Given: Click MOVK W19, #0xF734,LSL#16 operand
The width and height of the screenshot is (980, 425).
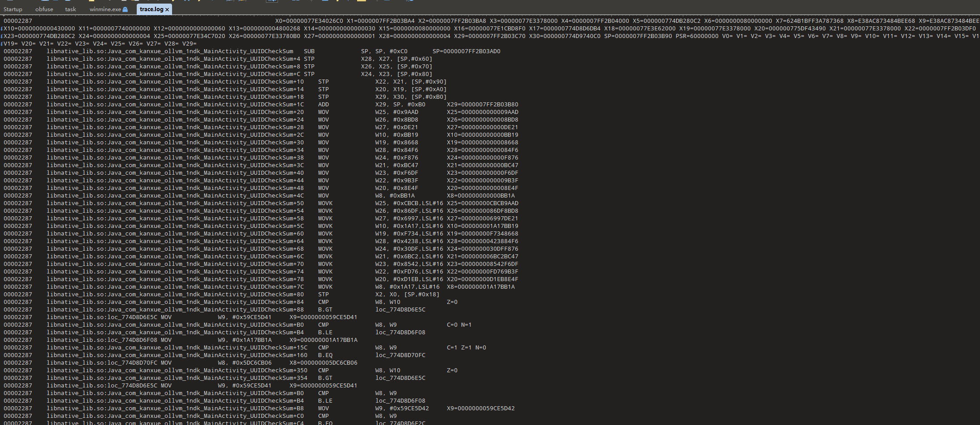Looking at the screenshot, I should tap(409, 234).
